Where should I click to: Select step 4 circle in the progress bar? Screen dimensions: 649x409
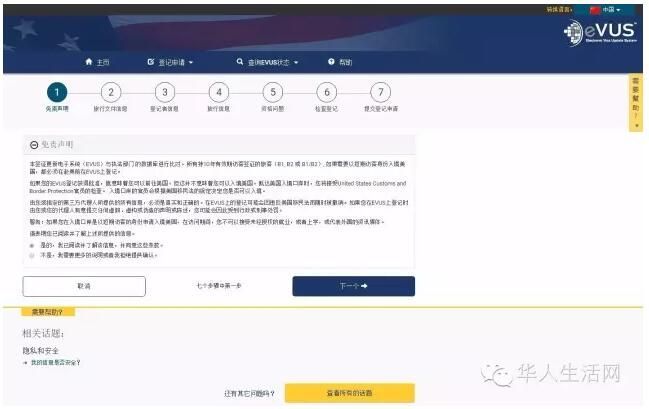click(x=219, y=92)
